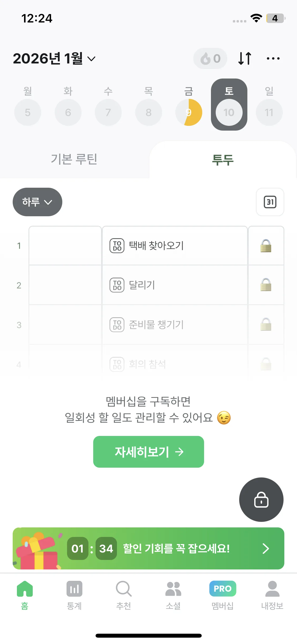The height and width of the screenshot is (644, 297).
Task: Open the 하루 dropdown filter
Action: (x=37, y=202)
